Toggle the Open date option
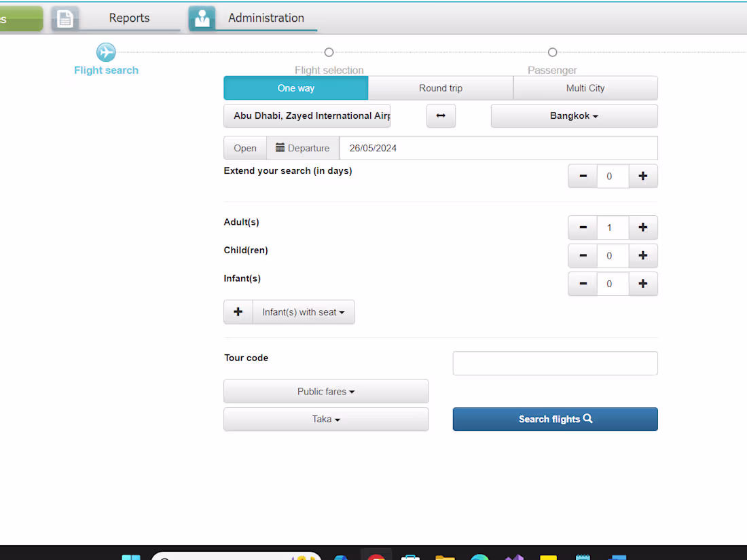 pos(245,148)
